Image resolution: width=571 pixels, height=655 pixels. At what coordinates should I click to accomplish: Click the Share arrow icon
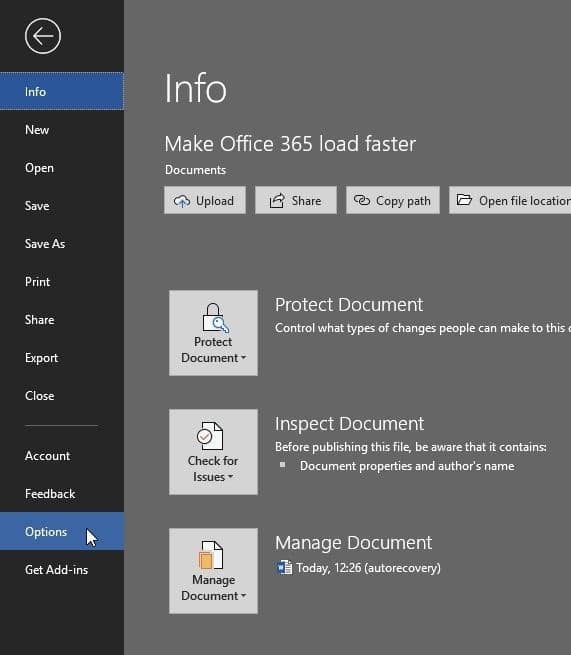click(277, 201)
